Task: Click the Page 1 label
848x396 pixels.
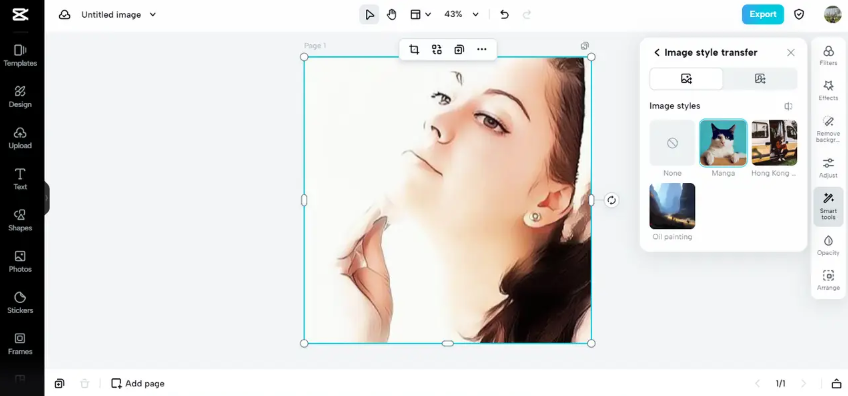Action: pyautogui.click(x=315, y=46)
